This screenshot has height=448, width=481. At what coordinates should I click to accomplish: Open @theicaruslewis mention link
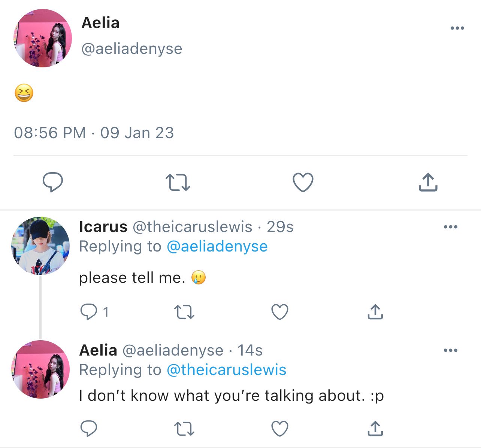pyautogui.click(x=226, y=370)
